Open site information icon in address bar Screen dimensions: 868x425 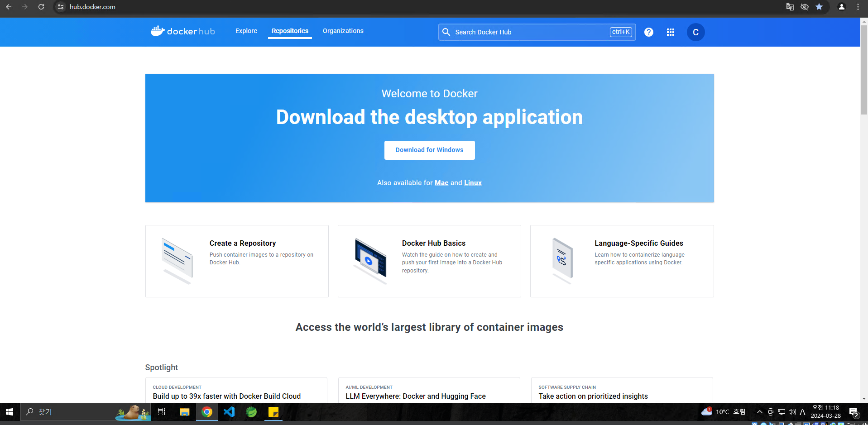point(61,7)
